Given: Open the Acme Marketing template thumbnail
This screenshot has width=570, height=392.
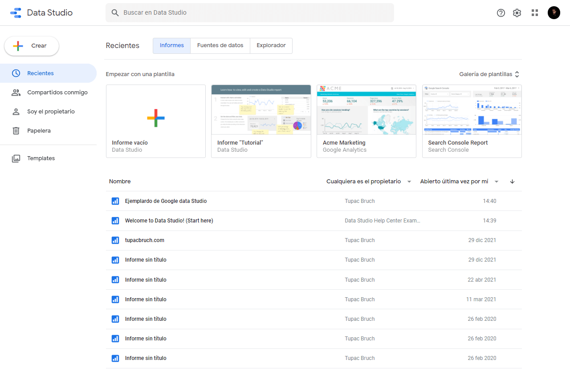Looking at the screenshot, I should (x=366, y=109).
